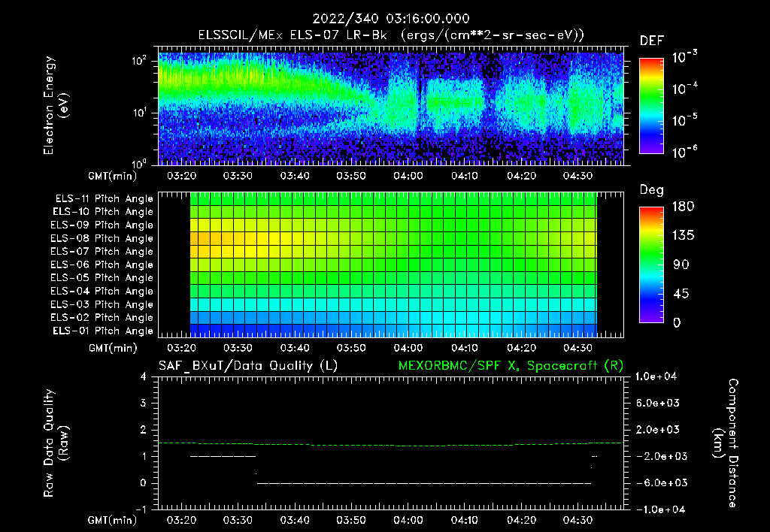The width and height of the screenshot is (770, 532).
Task: Click the 04:00 tick label under spectrogram
Action: (x=408, y=176)
